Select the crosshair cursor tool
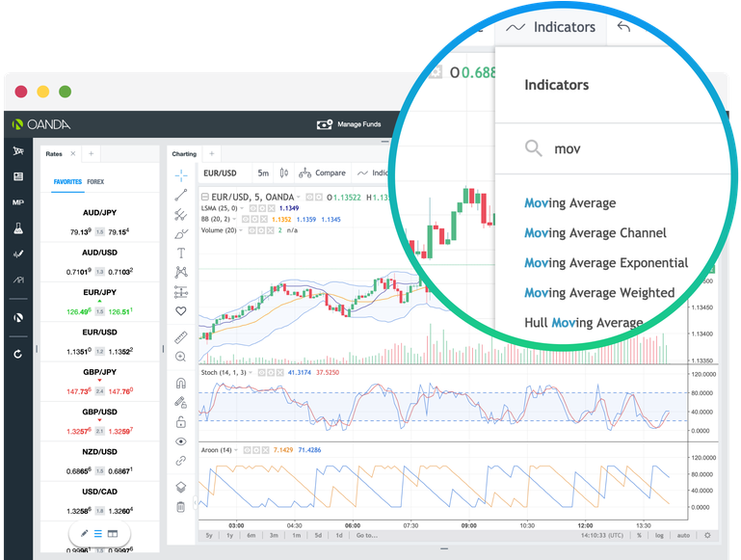The image size is (741, 560). tap(181, 175)
